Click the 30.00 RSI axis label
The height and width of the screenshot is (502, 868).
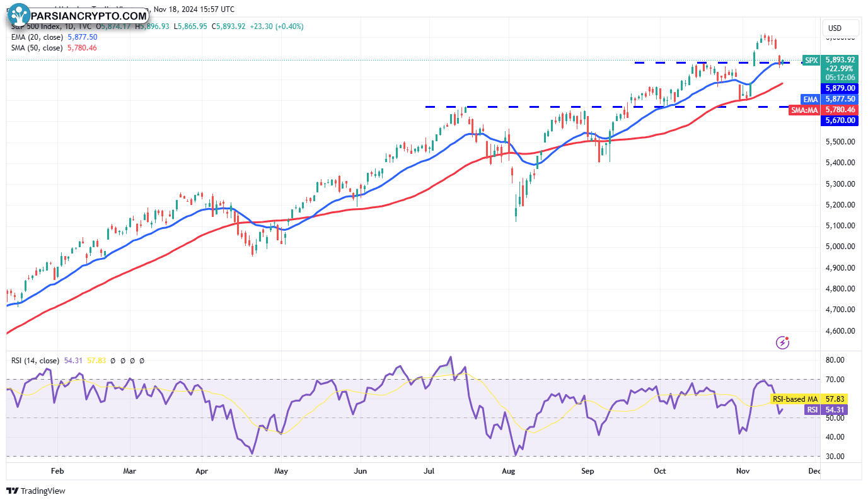pyautogui.click(x=834, y=457)
